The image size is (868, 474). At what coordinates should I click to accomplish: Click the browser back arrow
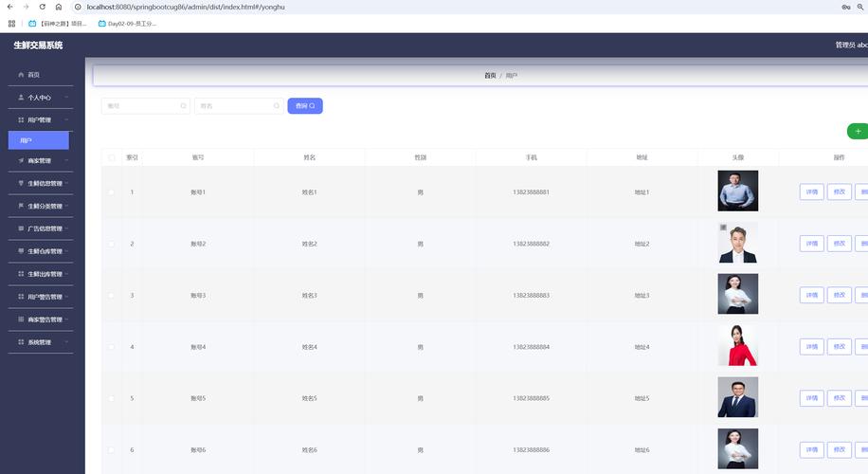tap(10, 7)
